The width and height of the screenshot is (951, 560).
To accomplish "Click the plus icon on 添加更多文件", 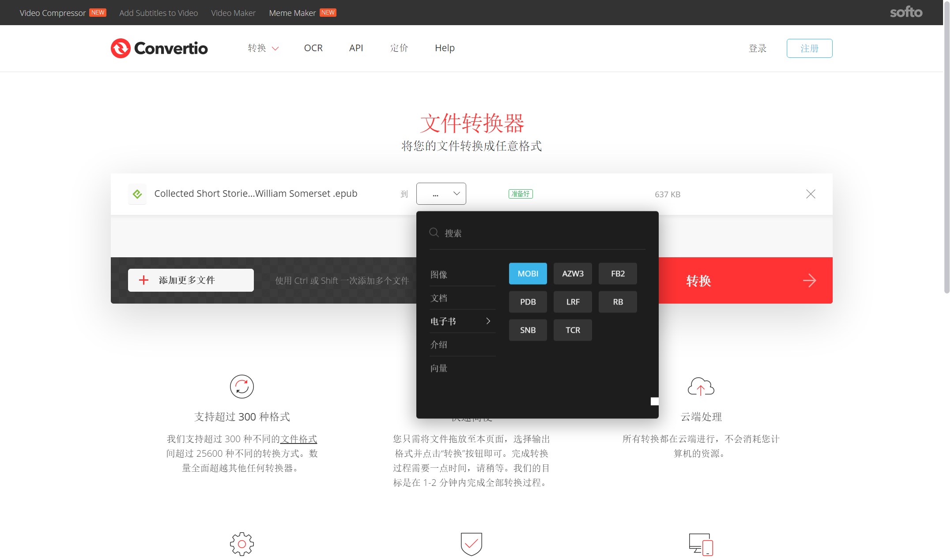I will coord(143,280).
